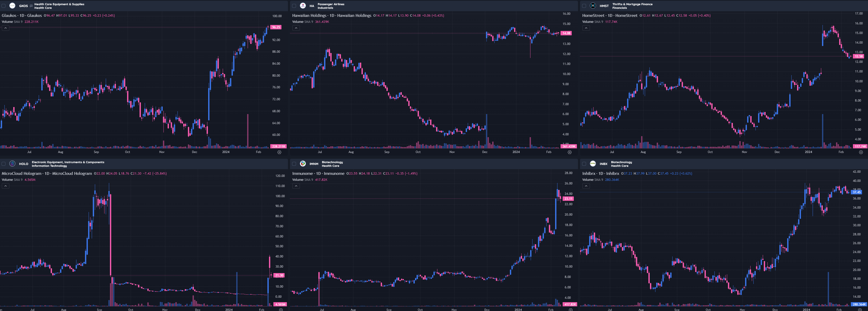Collapse the indicator legend on Glaukos chart
This screenshot has height=311, width=868.
point(5,28)
